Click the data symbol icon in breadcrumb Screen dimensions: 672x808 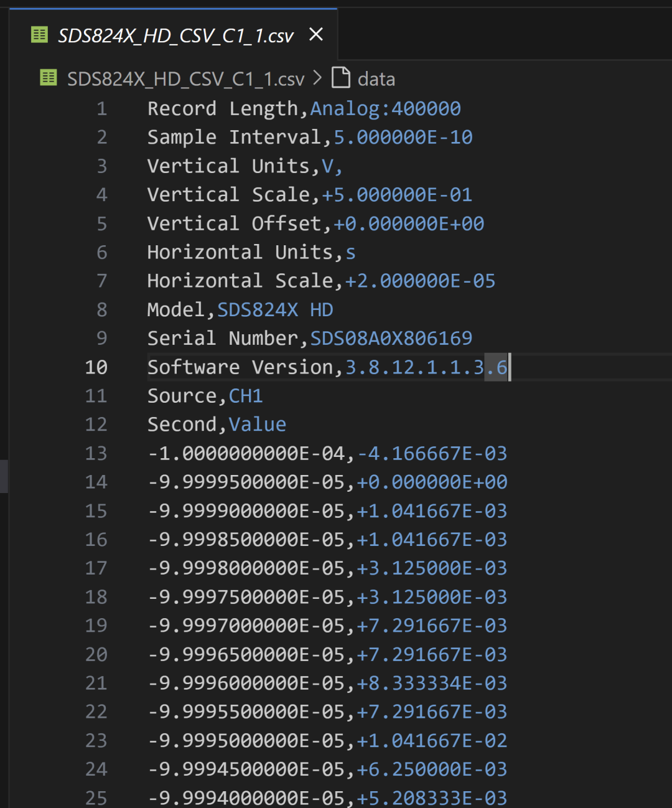pos(341,78)
